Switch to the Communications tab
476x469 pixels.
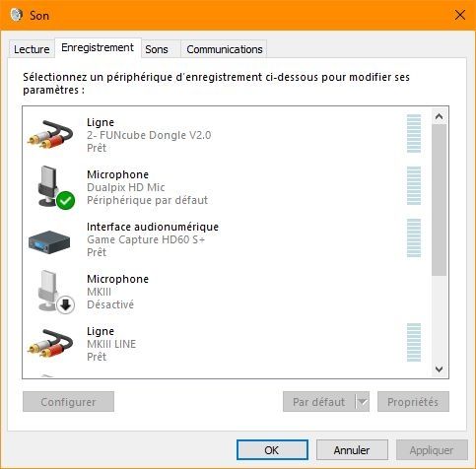(225, 49)
